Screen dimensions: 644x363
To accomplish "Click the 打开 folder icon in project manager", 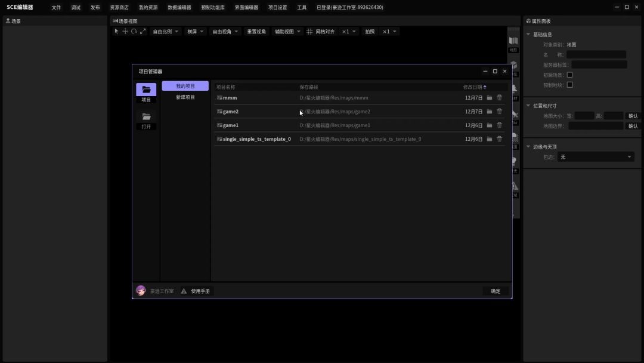I will coord(146,117).
